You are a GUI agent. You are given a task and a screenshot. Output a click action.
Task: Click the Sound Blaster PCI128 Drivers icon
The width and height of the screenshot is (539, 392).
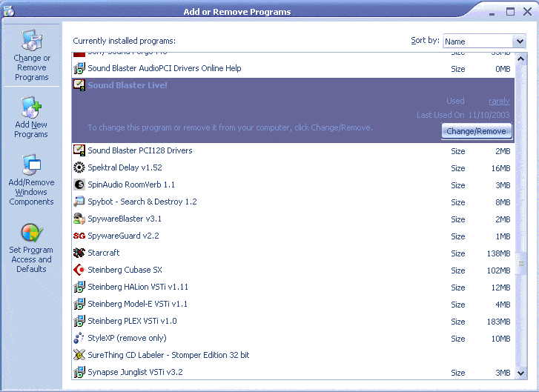[x=79, y=150]
